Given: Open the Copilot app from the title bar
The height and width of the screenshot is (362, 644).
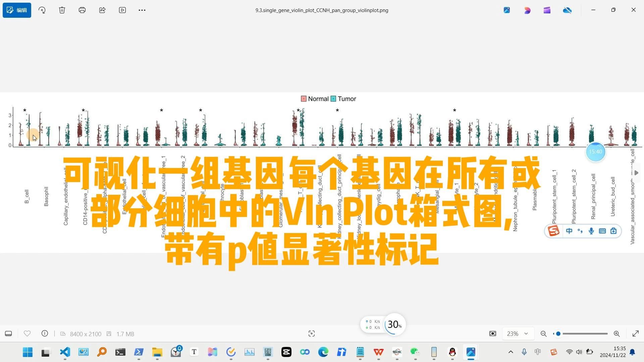Looking at the screenshot, I should [x=527, y=10].
